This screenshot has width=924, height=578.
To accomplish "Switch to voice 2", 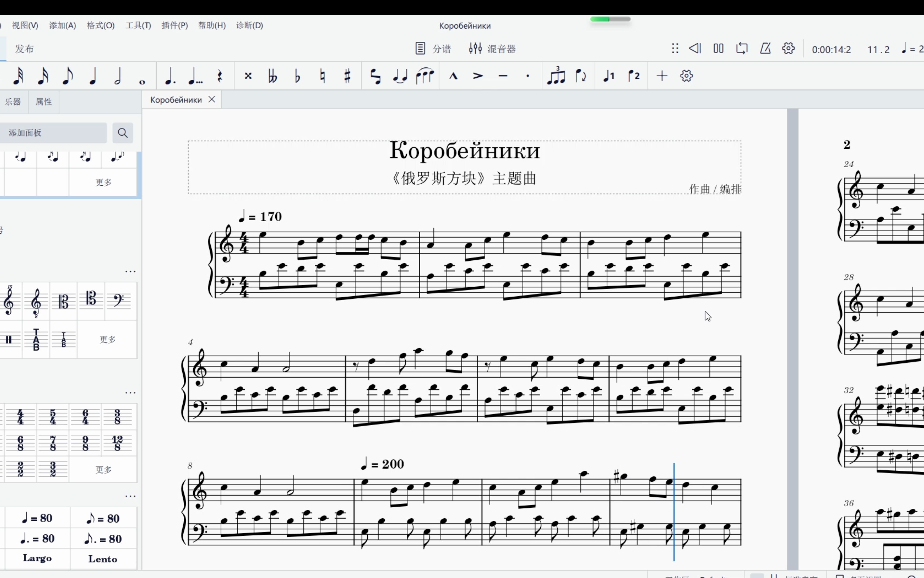I will (634, 76).
